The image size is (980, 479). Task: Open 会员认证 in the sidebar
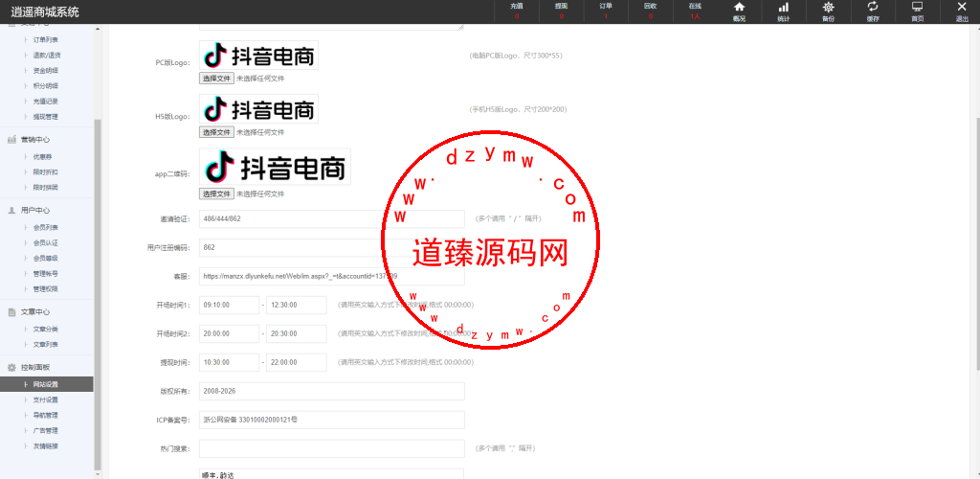click(46, 242)
